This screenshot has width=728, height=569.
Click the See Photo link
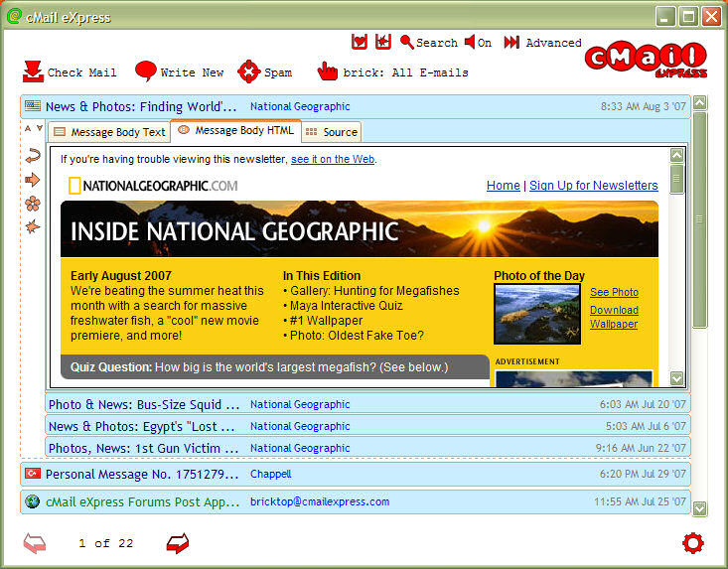click(x=614, y=292)
